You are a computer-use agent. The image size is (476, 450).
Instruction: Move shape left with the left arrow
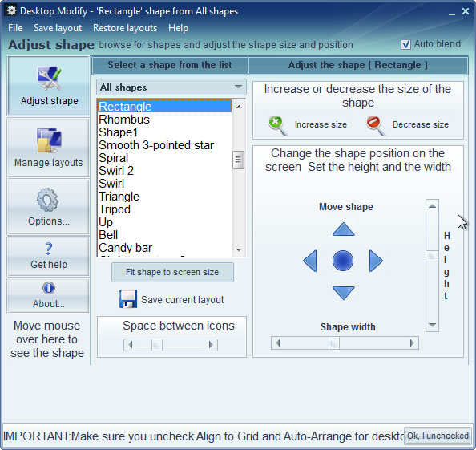point(310,261)
